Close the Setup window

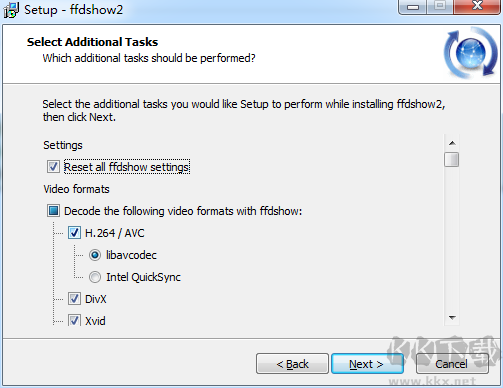[477, 7]
